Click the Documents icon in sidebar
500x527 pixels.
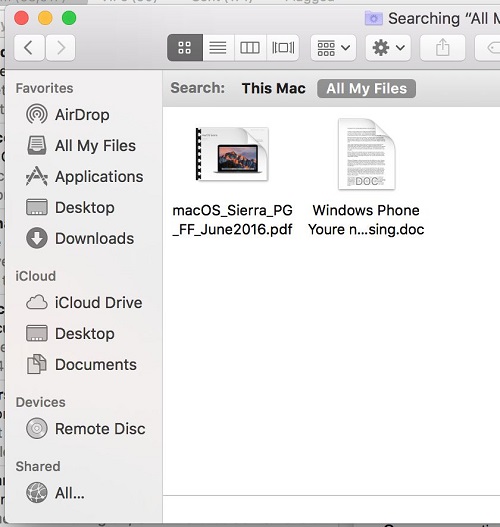click(x=37, y=364)
